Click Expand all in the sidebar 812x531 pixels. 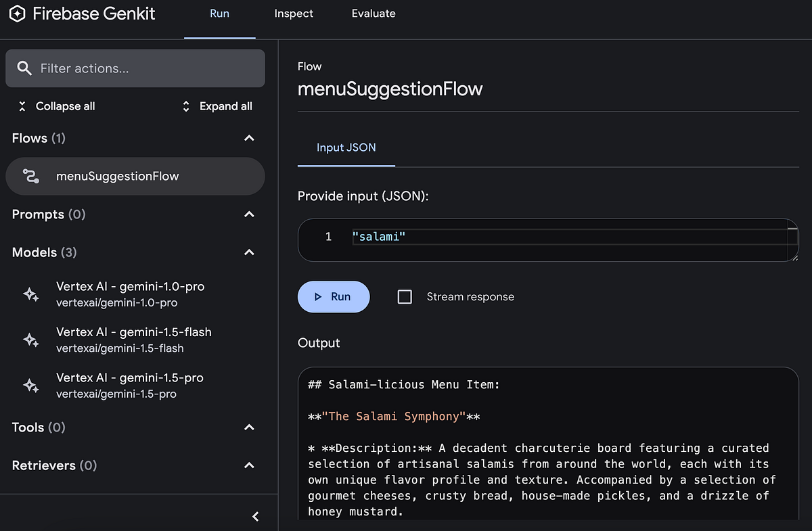click(x=217, y=106)
